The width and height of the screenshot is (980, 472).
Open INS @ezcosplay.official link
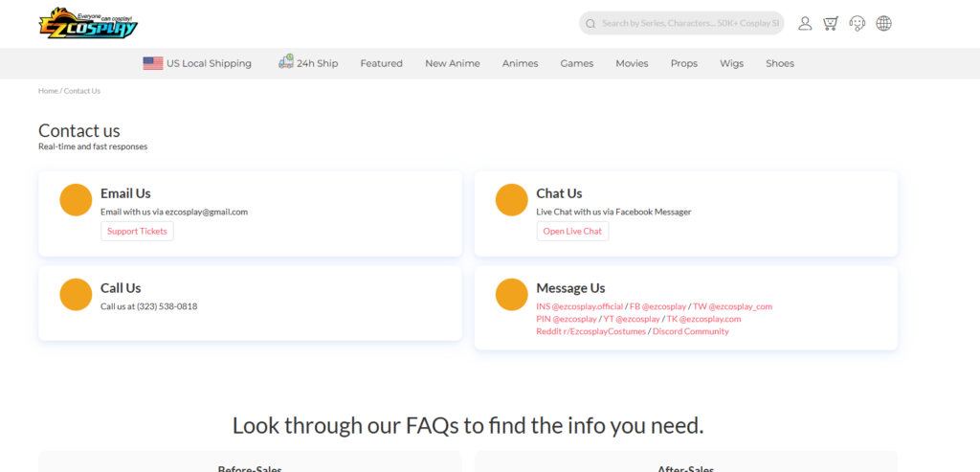[579, 306]
